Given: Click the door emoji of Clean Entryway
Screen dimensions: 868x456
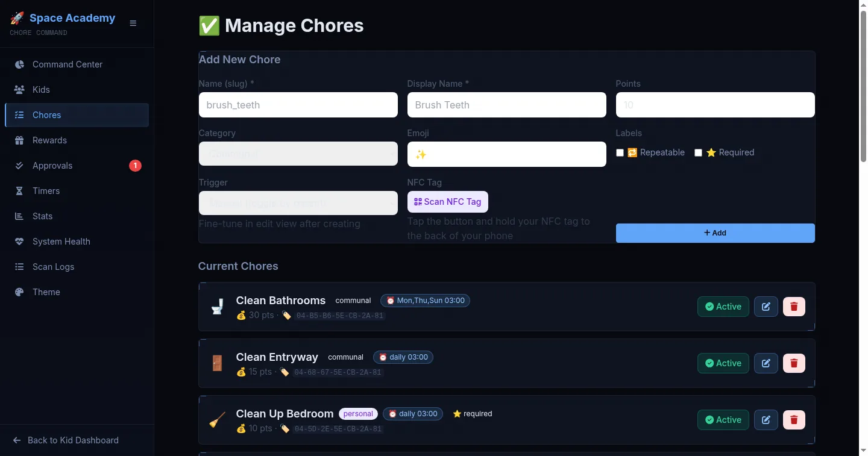Looking at the screenshot, I should click(217, 363).
